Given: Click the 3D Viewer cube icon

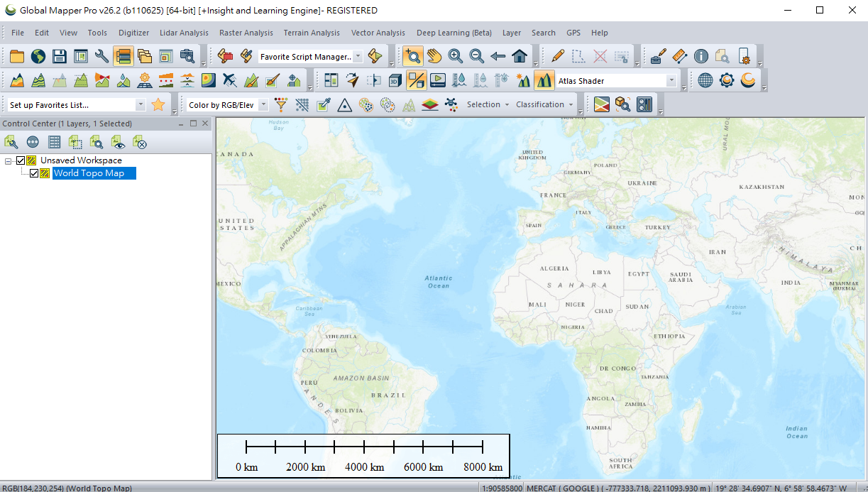Looking at the screenshot, I should point(395,80).
